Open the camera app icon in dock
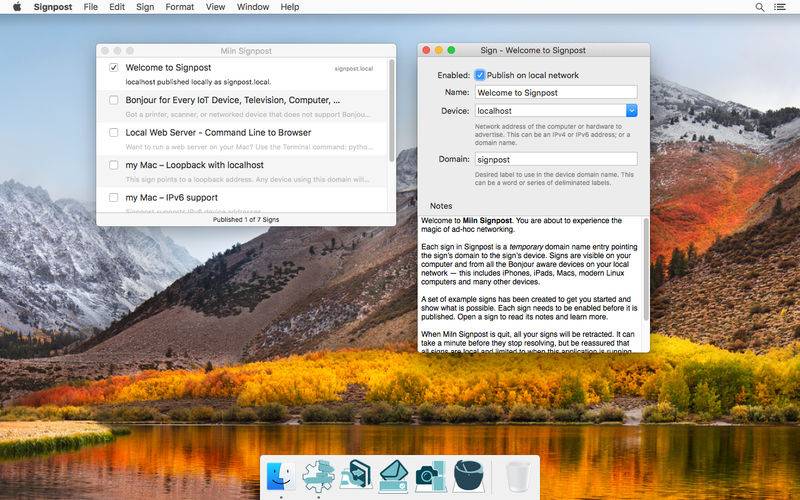Screen dimensions: 800x500 point(431,477)
